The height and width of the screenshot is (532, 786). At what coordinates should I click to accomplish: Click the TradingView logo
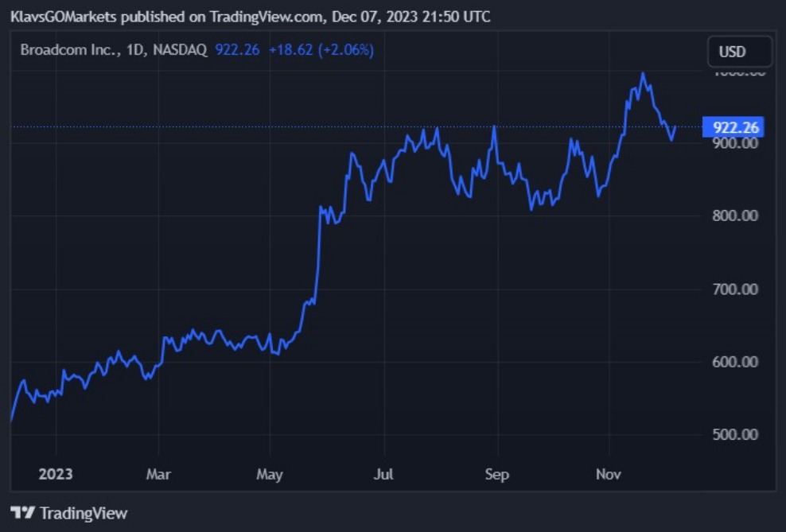click(x=22, y=513)
